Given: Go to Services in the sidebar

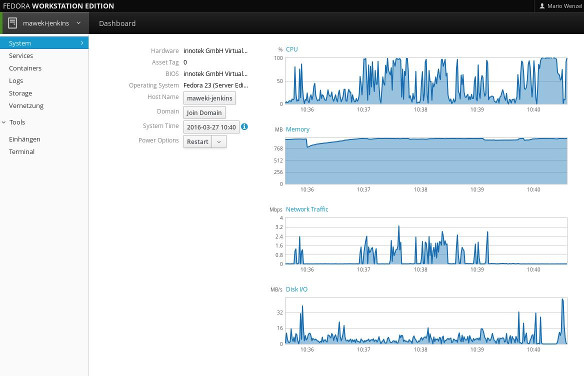Looking at the screenshot, I should tap(21, 55).
